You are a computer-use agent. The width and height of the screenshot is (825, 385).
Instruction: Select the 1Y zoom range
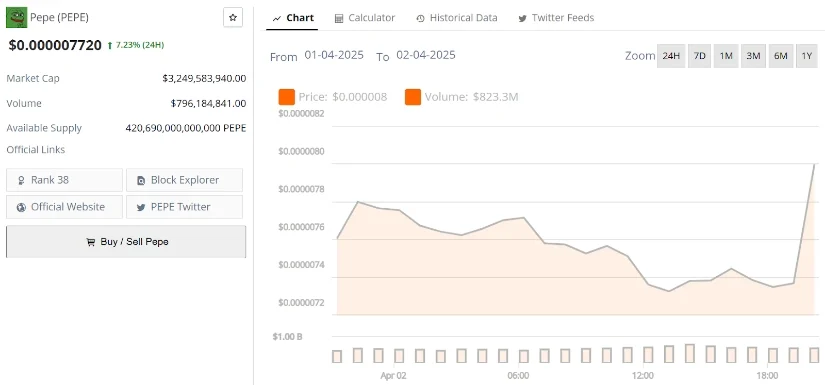coord(807,56)
